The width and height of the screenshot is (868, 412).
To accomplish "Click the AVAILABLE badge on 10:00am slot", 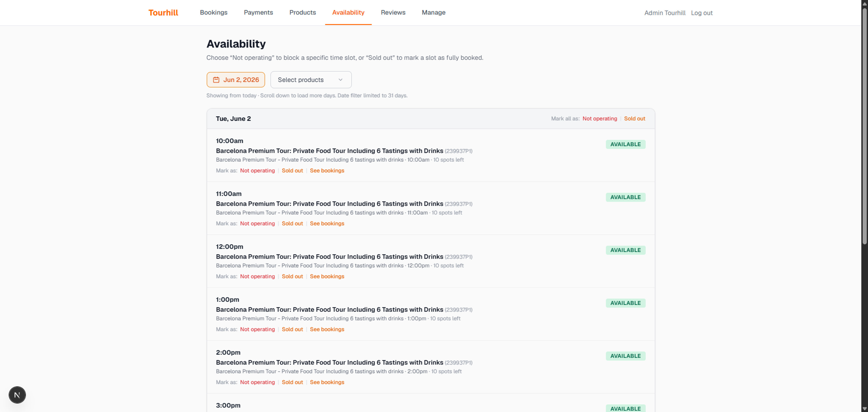I will click(625, 144).
